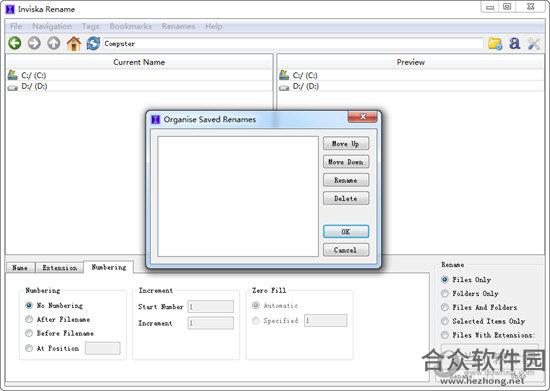
Task: Click the Delete button in dialog
Action: click(346, 198)
